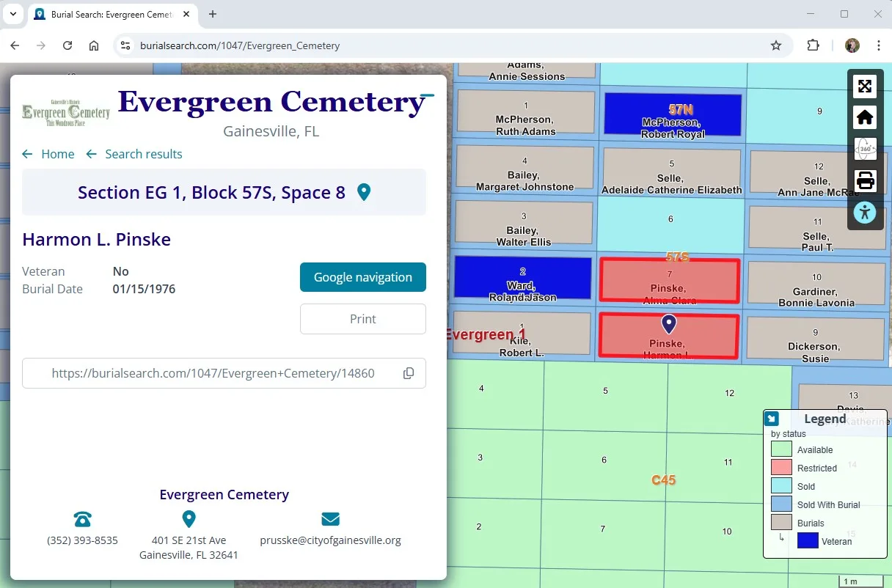
Task: Click the Veteran blue swatch in legend
Action: pyautogui.click(x=807, y=541)
